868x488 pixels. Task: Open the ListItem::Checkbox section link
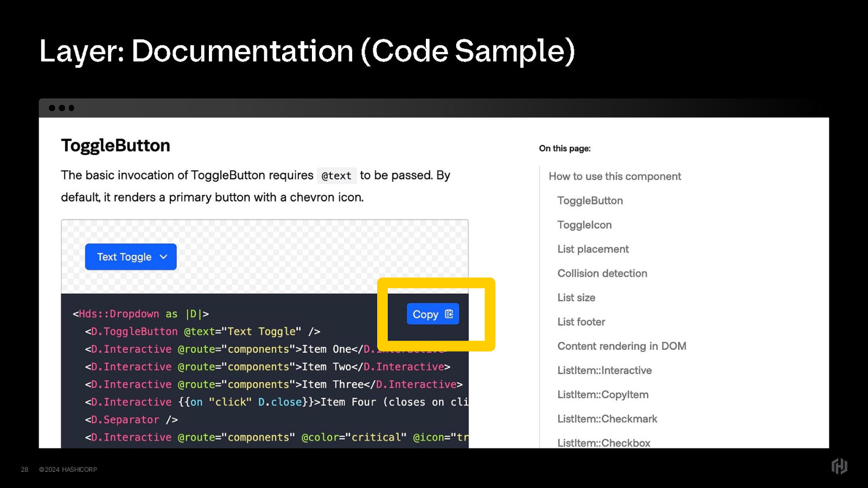(603, 442)
